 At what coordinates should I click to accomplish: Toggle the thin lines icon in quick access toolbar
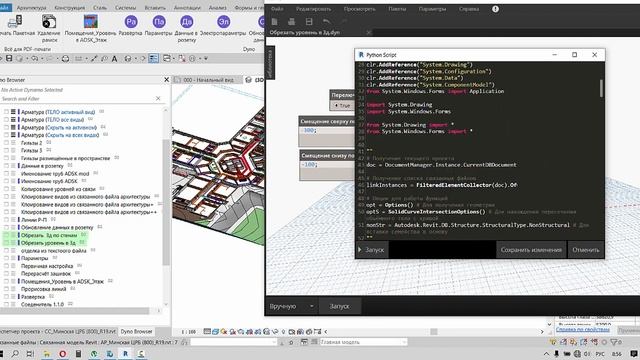[x=153, y=59]
